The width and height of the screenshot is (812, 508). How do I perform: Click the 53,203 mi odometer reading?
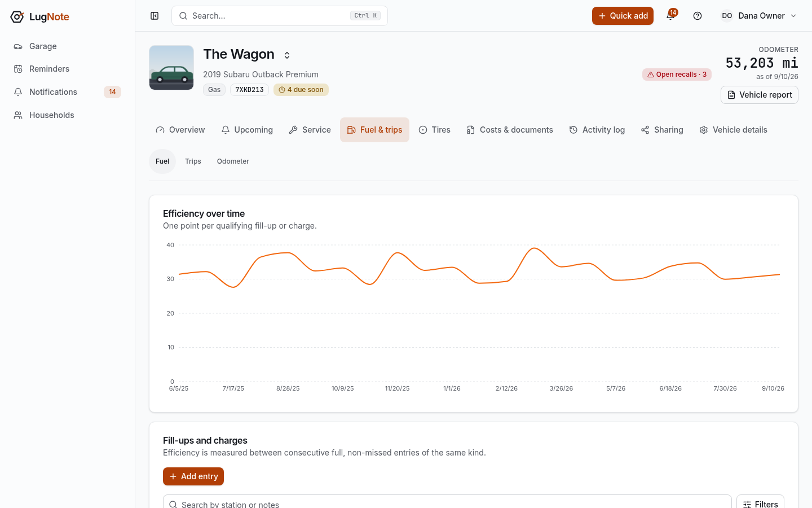[x=762, y=63]
